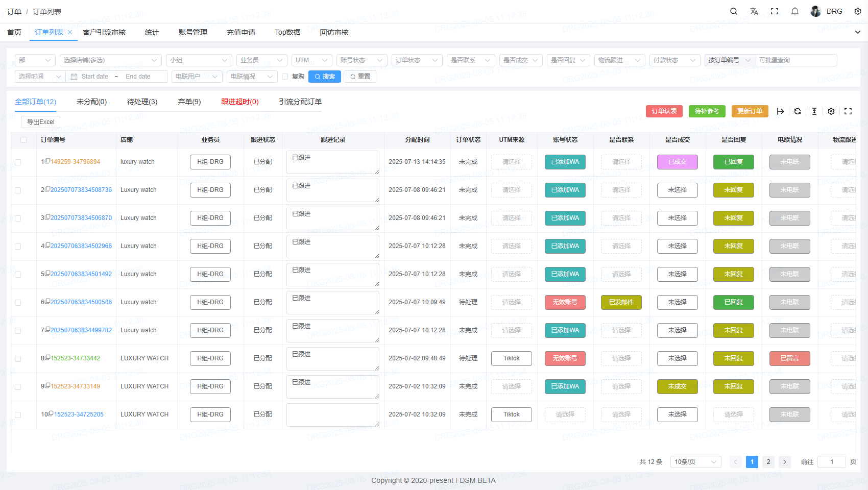Click the blue 搜索 button
The height and width of the screenshot is (490, 868).
pyautogui.click(x=325, y=77)
